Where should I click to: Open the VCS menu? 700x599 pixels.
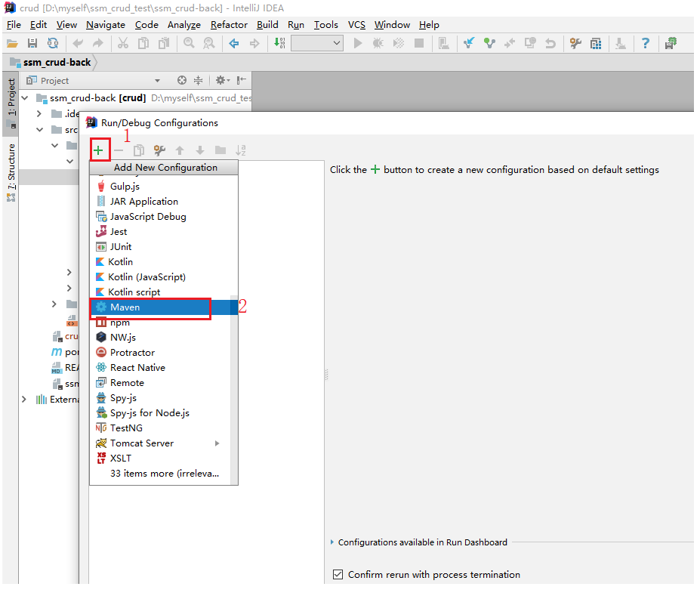(x=356, y=25)
